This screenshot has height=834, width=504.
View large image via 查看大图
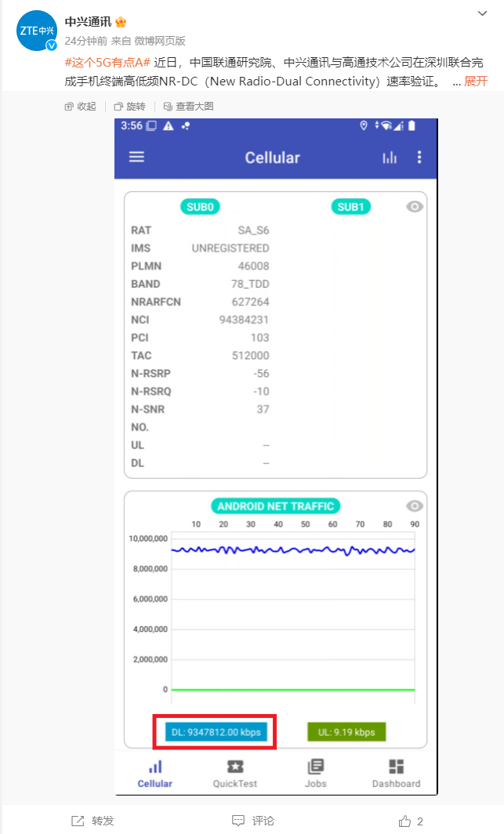click(x=189, y=107)
